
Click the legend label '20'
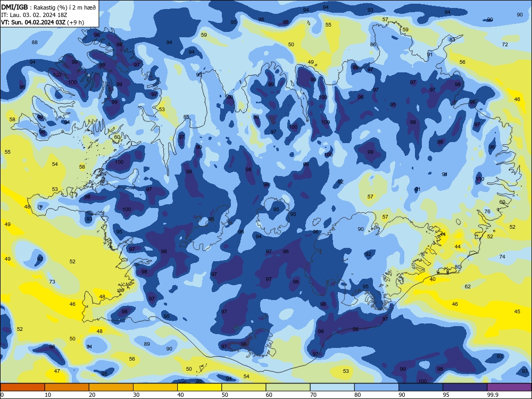[x=92, y=395]
